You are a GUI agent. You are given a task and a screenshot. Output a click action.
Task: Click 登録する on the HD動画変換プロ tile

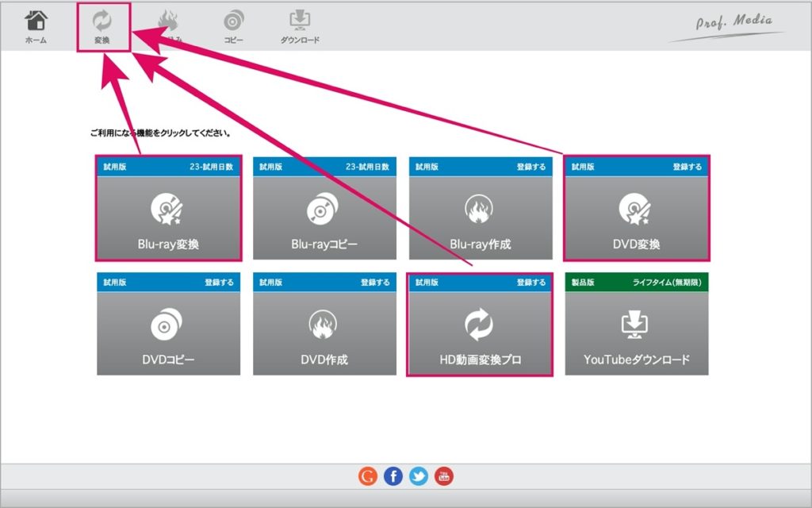530,283
